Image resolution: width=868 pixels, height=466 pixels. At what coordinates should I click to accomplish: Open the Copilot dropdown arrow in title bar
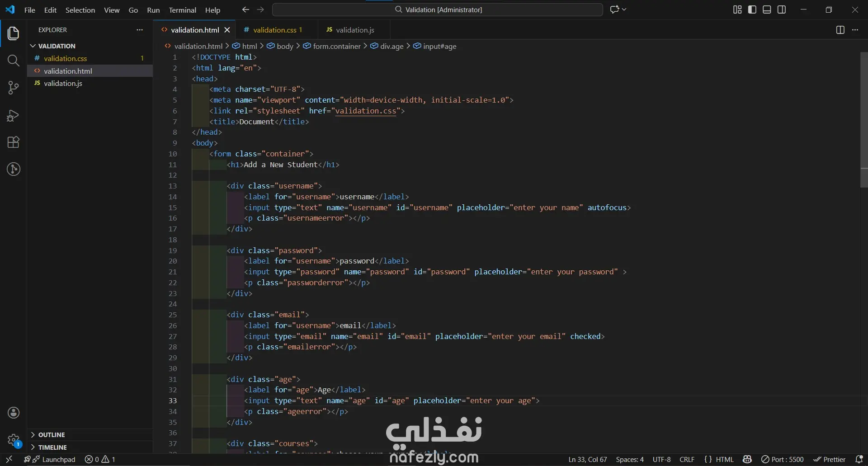(x=624, y=9)
